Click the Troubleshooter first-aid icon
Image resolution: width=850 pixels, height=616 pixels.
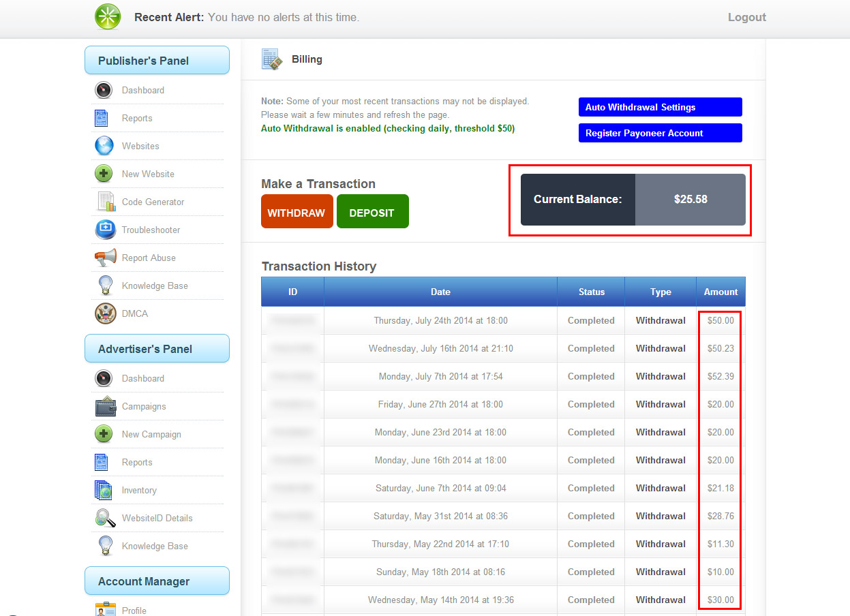(x=105, y=230)
